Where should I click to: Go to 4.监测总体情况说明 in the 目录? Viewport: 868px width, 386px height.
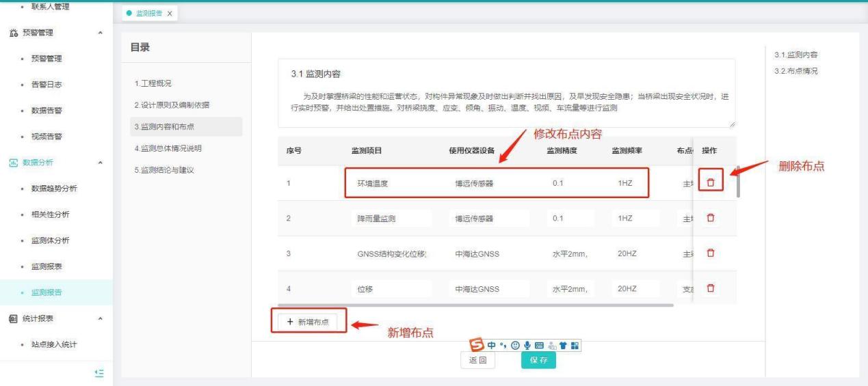click(168, 148)
